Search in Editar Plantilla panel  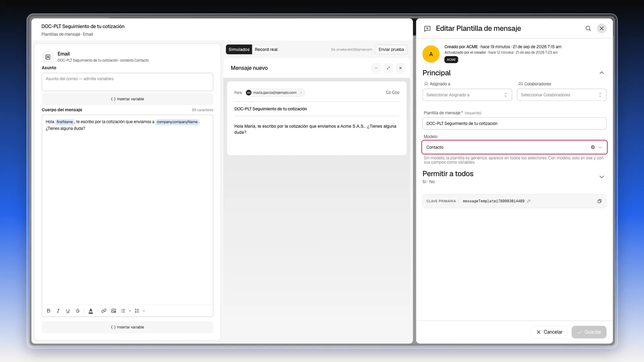[588, 28]
